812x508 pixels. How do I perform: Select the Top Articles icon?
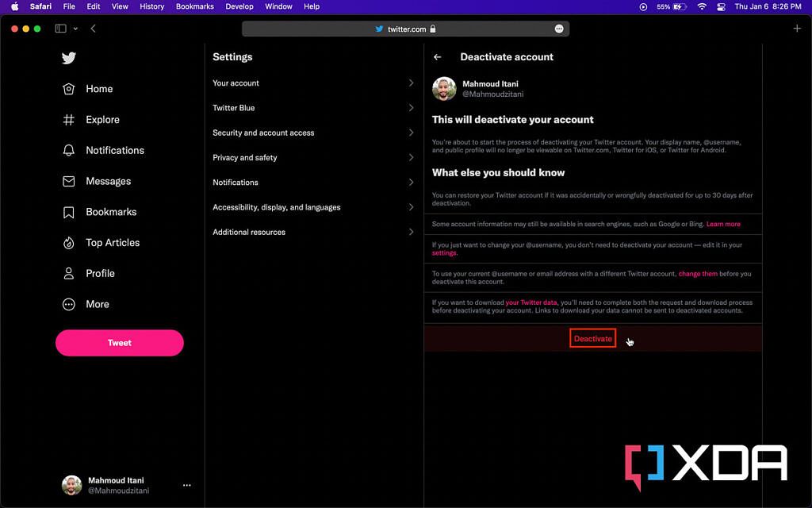(x=69, y=243)
